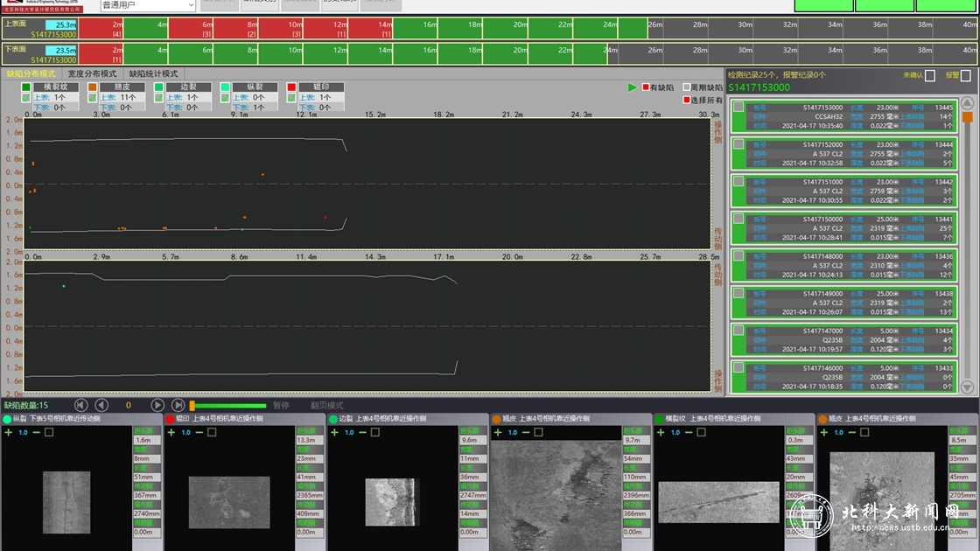Zoom out on the 辊印 defect image
Screen dimensions: 980x551
point(199,432)
